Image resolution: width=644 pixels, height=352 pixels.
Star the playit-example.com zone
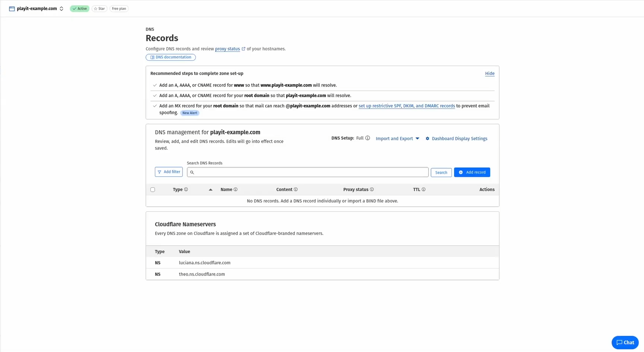coord(99,9)
